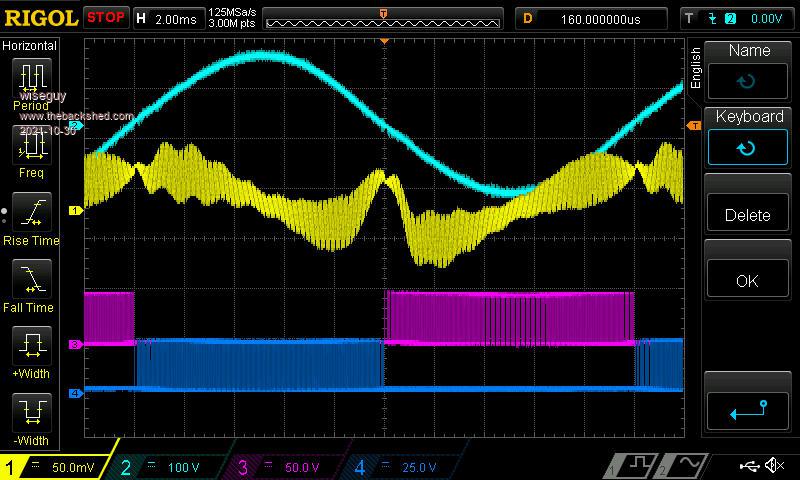
Task: Toggle the muted speaker sound icon
Action: (x=774, y=466)
